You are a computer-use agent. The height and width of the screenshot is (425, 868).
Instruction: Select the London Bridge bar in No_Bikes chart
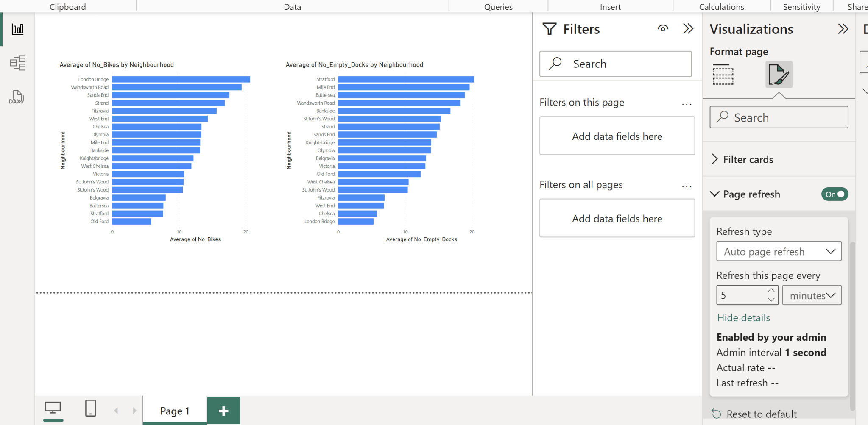[181, 79]
